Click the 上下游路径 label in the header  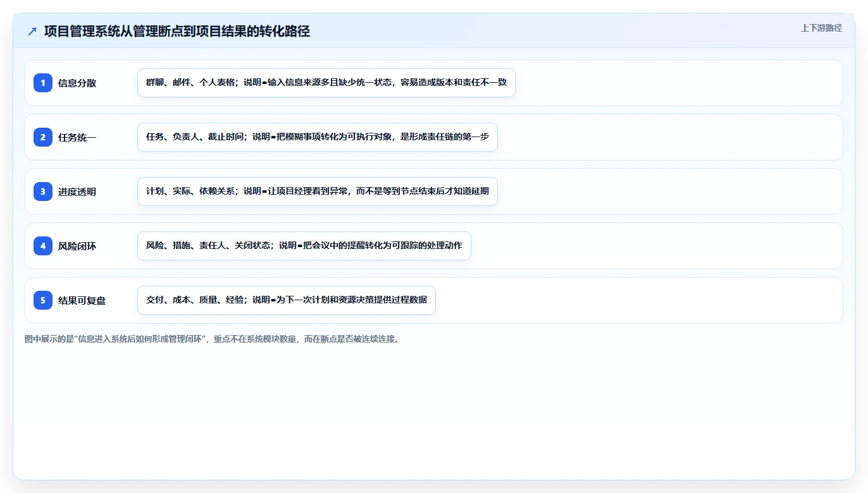tap(821, 28)
